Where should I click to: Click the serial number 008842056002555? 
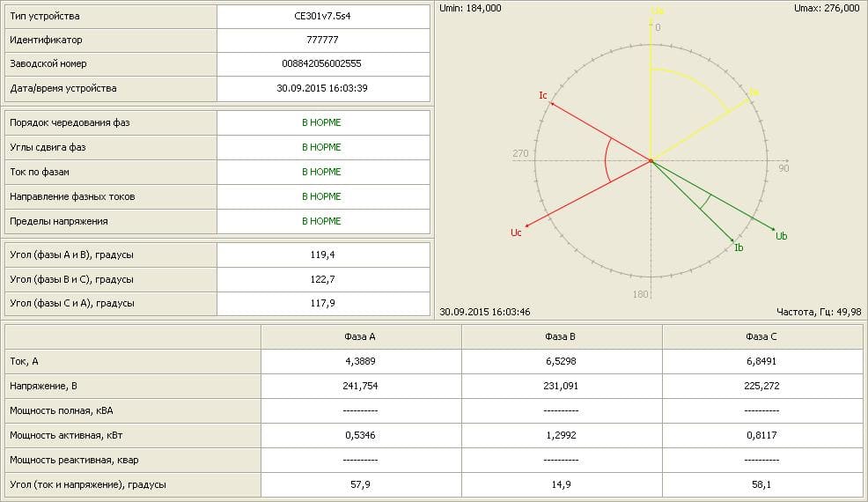tap(322, 64)
